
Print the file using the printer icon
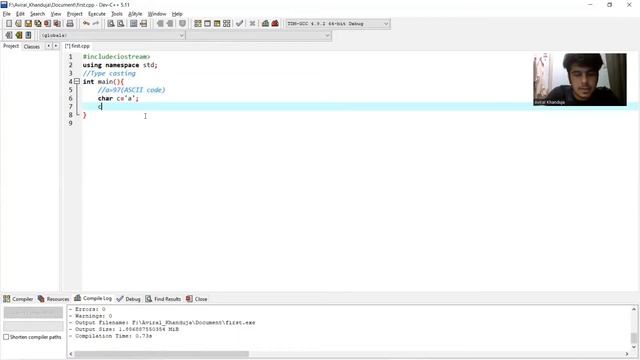[70, 24]
